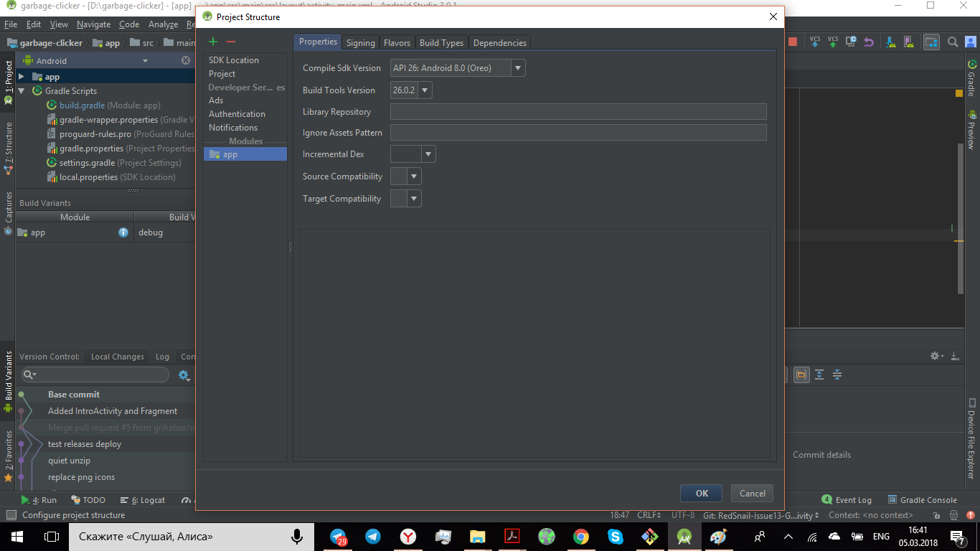Click the Version Control panel settings gear
Screen dimensions: 980x551
pos(936,356)
